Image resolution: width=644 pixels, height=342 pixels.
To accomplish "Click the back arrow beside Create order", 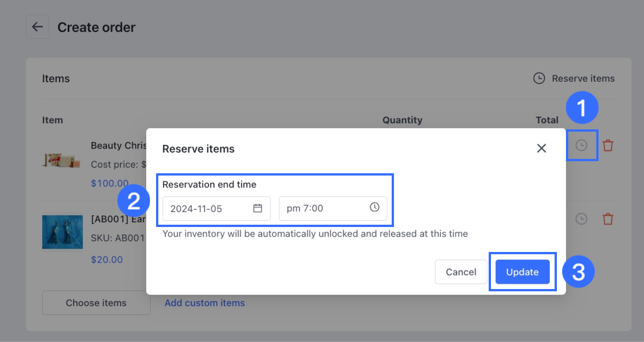I will click(37, 27).
